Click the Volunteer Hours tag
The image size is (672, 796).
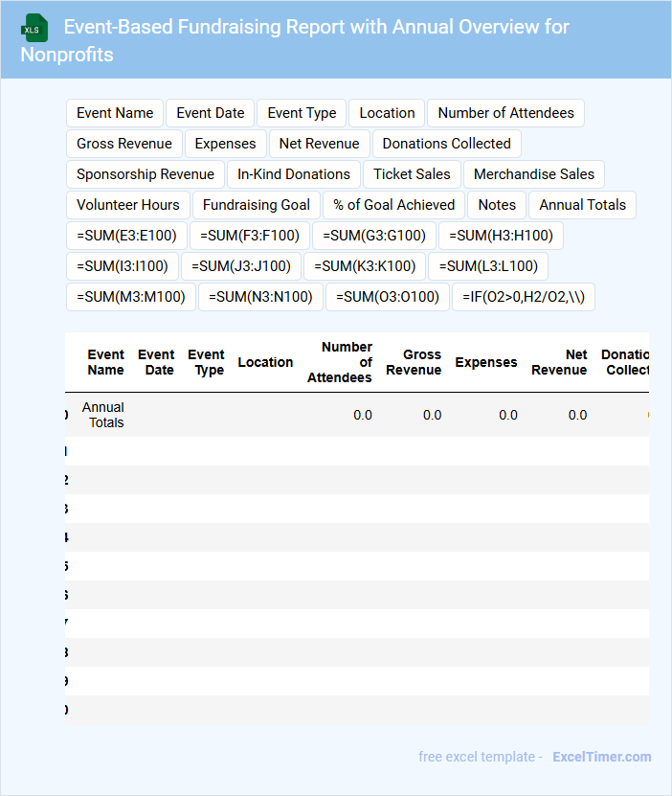(128, 205)
